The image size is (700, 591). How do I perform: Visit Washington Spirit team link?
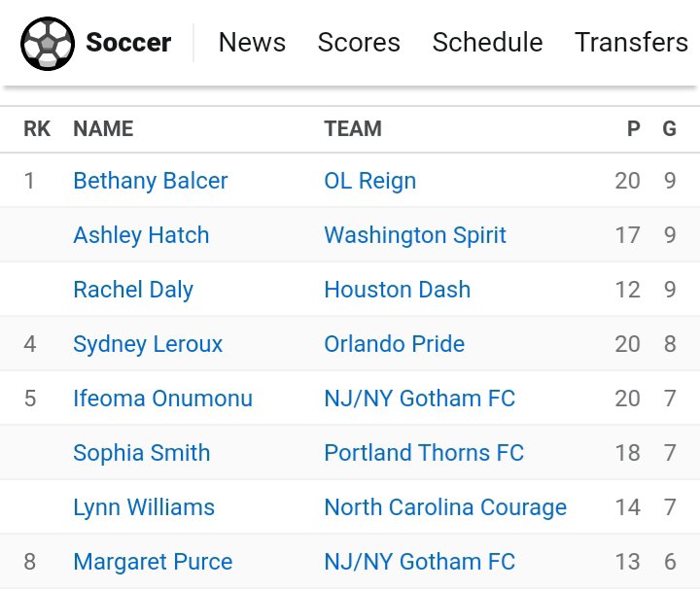coord(415,235)
